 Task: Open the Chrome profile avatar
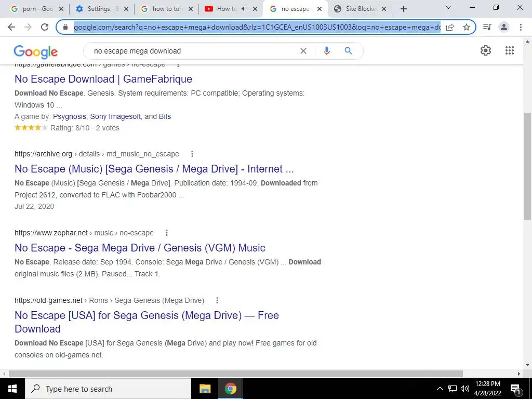504,27
